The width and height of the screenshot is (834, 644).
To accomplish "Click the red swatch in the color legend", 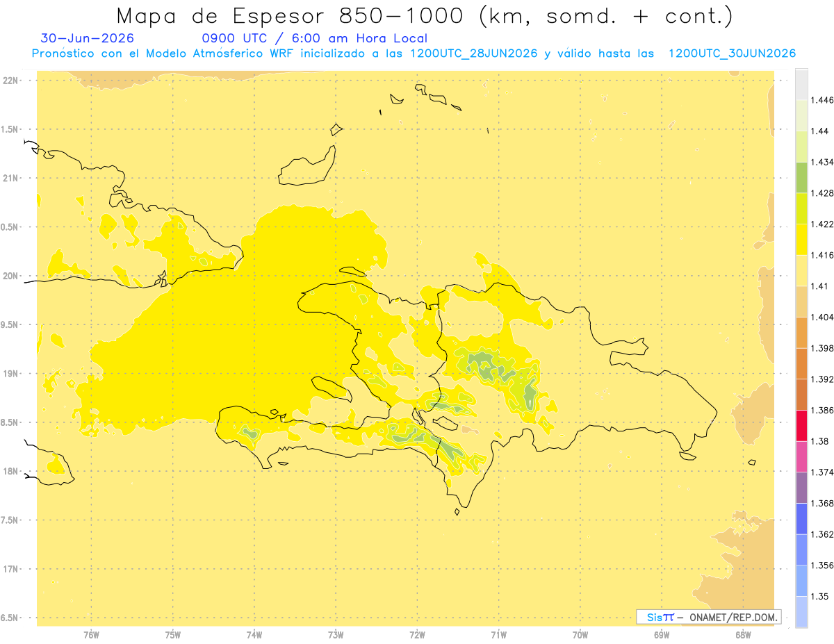I will tap(801, 425).
